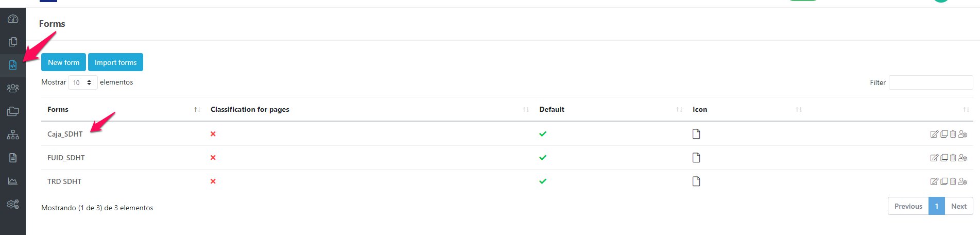The width and height of the screenshot is (980, 235).
Task: Open the org-chart hierarchy icon in sidebar
Action: coord(13,135)
